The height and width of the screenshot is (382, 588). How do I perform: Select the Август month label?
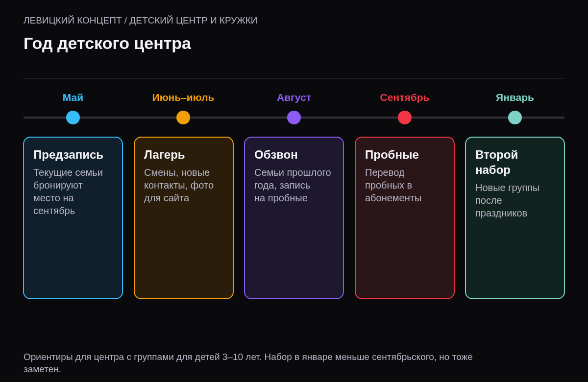[294, 97]
